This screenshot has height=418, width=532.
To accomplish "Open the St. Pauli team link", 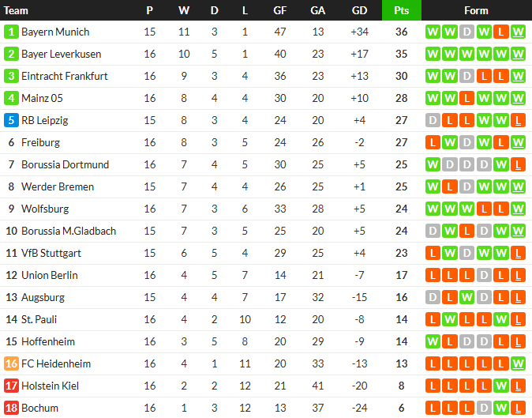I will (39, 320).
